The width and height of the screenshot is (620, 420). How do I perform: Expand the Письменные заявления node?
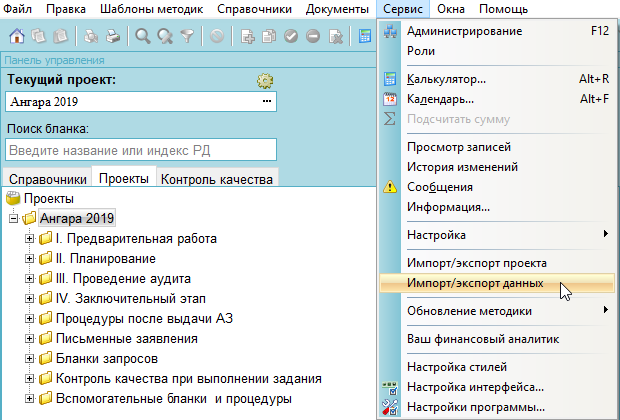point(29,339)
